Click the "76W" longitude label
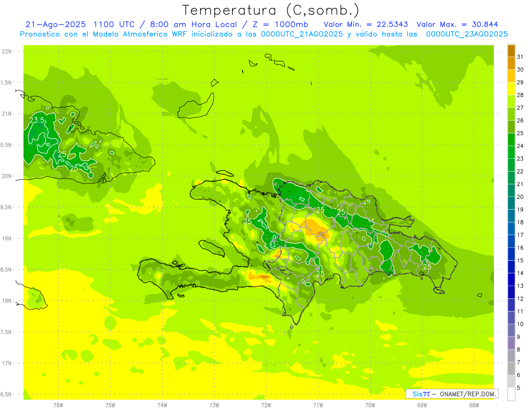The height and width of the screenshot is (411, 532). 58,405
